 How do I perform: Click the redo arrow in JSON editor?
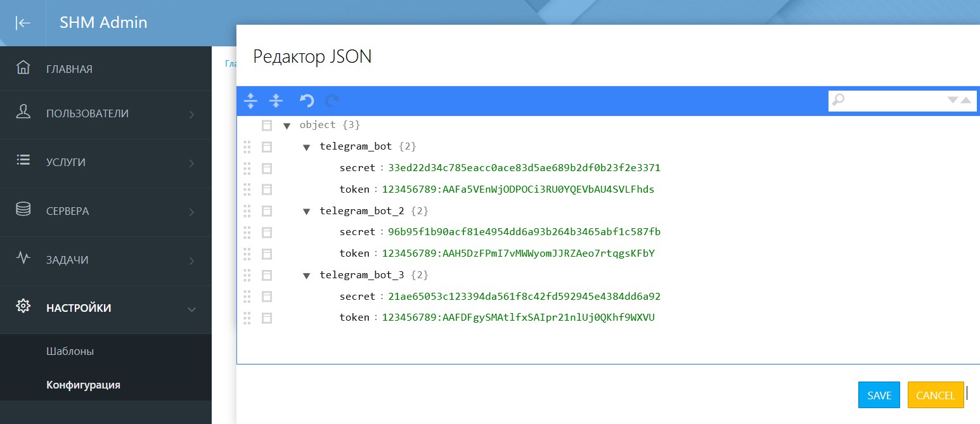pyautogui.click(x=332, y=101)
